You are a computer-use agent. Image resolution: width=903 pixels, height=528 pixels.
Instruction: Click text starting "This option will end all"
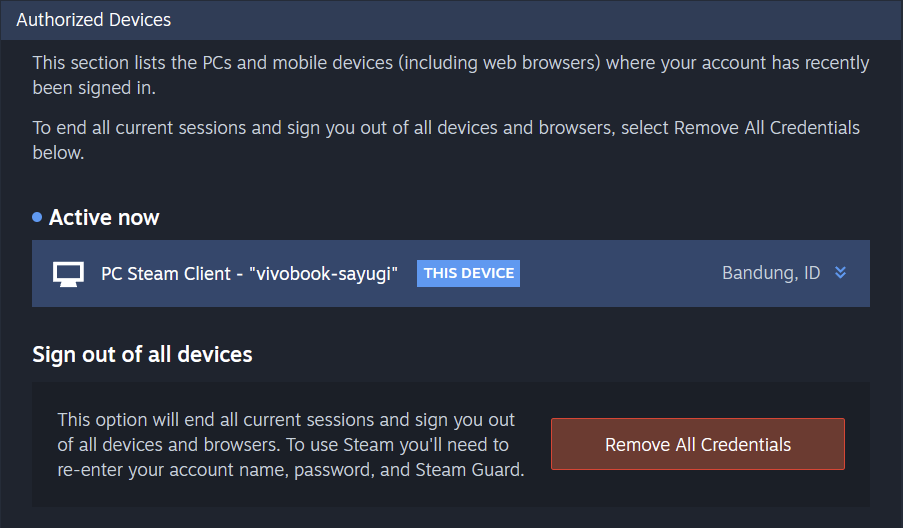(x=291, y=445)
